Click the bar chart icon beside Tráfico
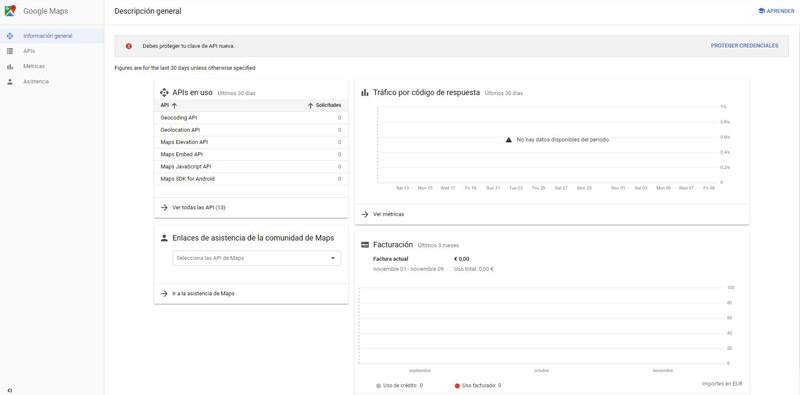 365,93
